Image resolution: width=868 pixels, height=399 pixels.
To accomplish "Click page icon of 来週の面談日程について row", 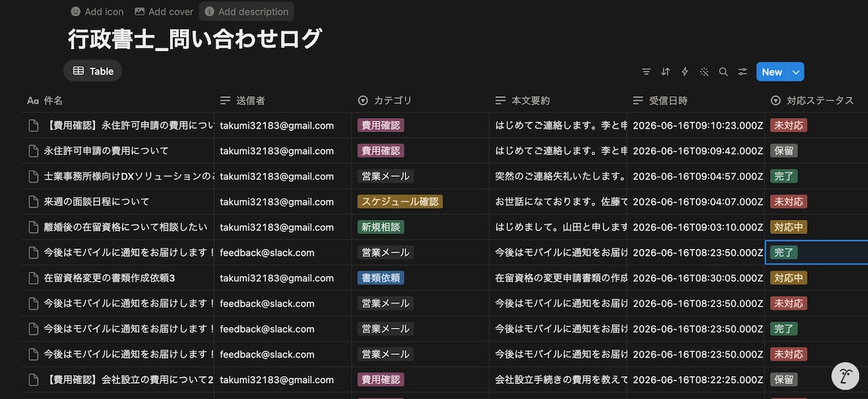I will (33, 202).
